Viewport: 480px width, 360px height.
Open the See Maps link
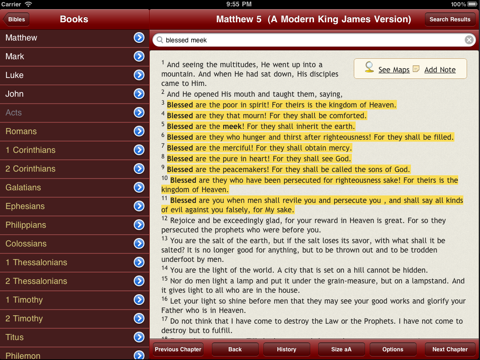[x=394, y=70]
